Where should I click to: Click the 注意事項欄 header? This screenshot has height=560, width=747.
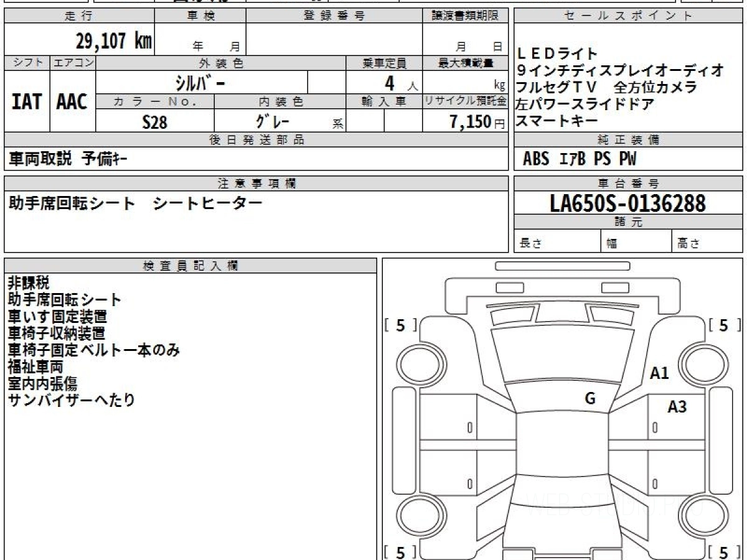(256, 184)
